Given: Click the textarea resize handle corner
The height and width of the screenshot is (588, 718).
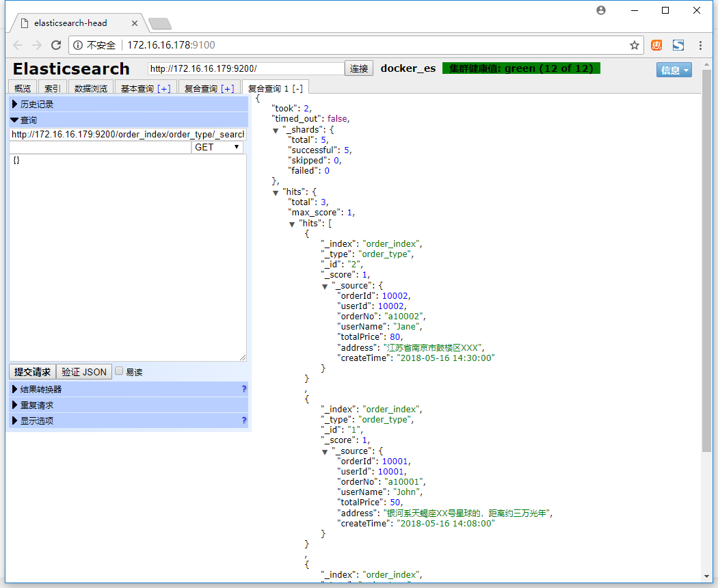Looking at the screenshot, I should coord(243,357).
